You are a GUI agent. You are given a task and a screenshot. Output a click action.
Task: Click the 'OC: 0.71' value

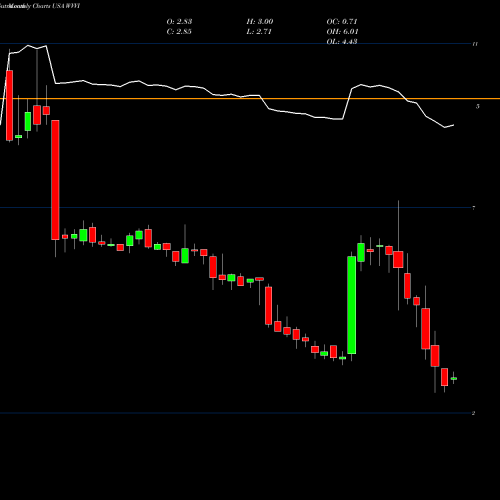click(342, 22)
